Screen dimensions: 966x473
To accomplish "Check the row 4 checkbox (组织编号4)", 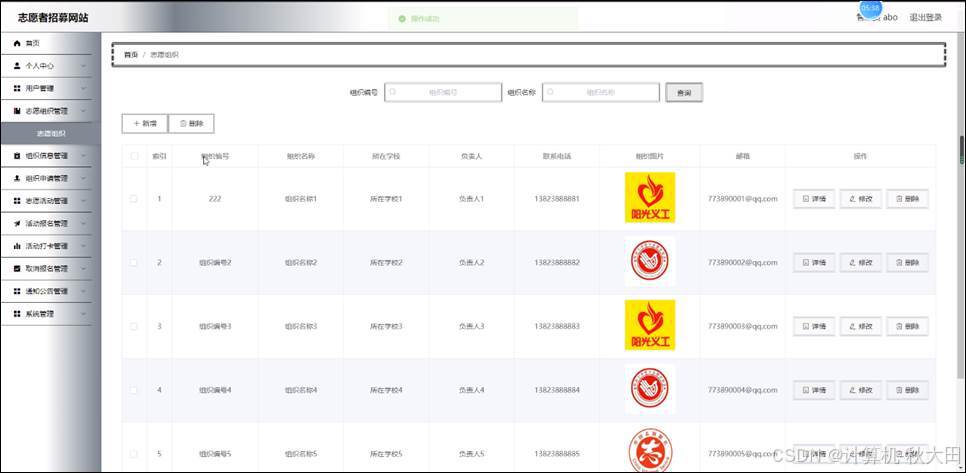I will pyautogui.click(x=134, y=390).
